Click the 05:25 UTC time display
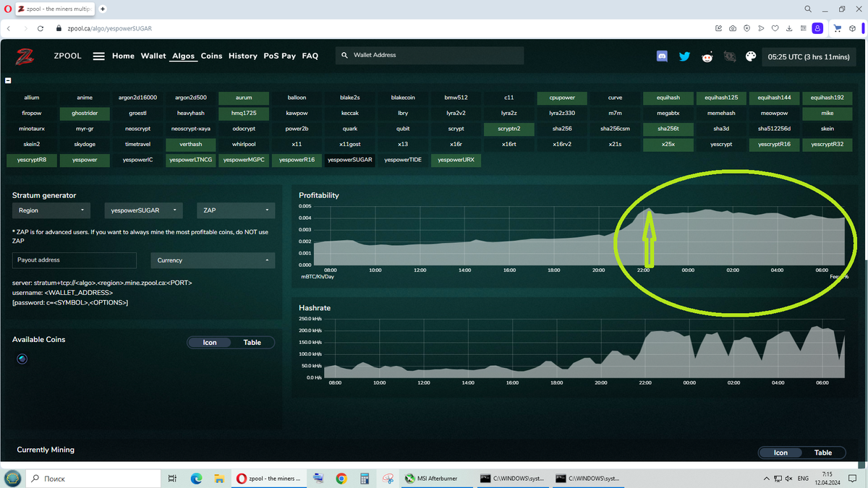The height and width of the screenshot is (488, 868). point(809,56)
